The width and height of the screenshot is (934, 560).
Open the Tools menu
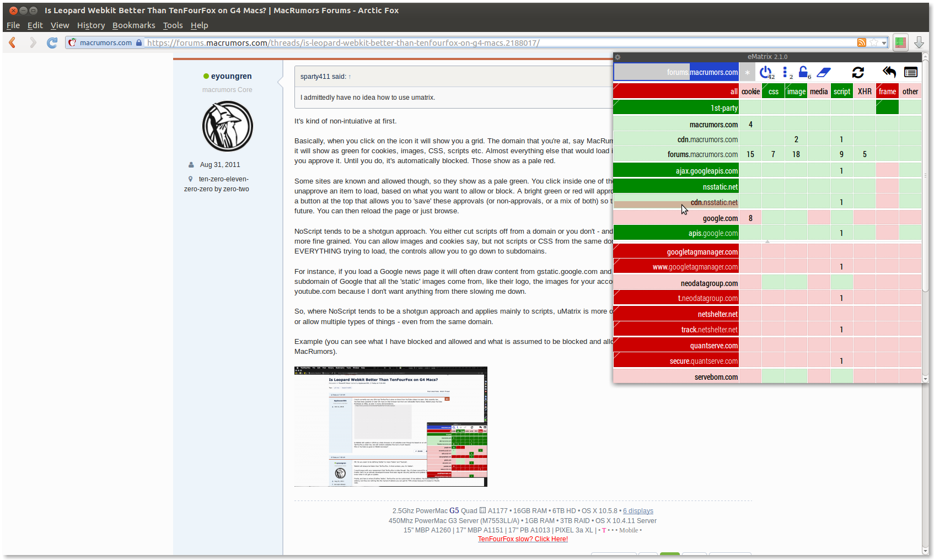[x=173, y=25]
